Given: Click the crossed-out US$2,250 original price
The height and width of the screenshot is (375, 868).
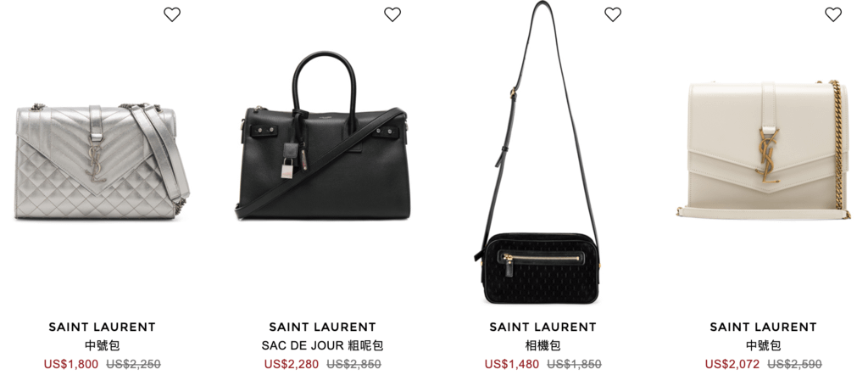Looking at the screenshot, I should (x=133, y=365).
